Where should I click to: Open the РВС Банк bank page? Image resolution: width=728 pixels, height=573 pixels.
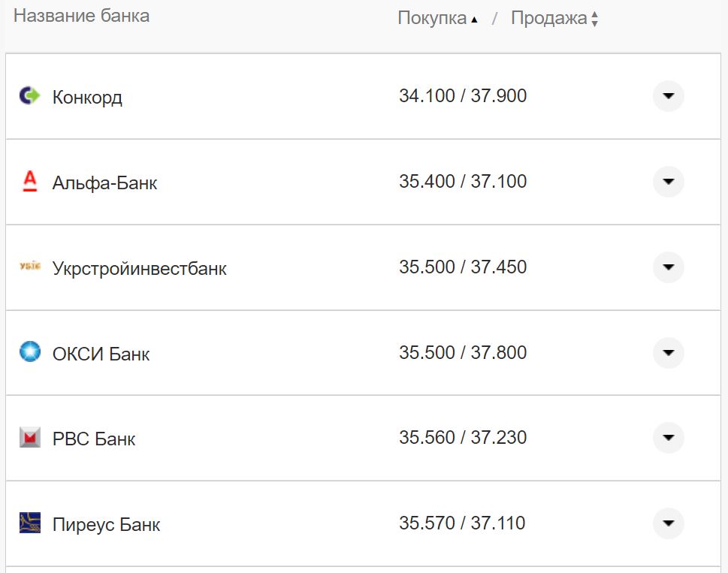point(94,439)
